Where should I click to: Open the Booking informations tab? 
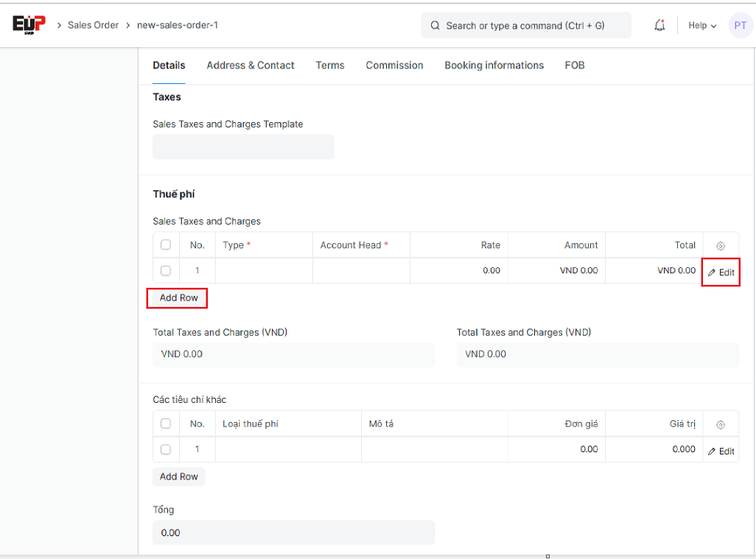point(494,66)
